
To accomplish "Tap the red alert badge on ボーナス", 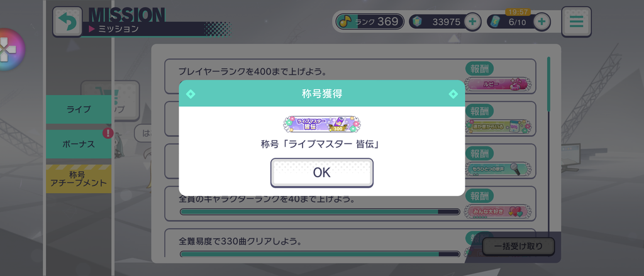I will [x=108, y=133].
